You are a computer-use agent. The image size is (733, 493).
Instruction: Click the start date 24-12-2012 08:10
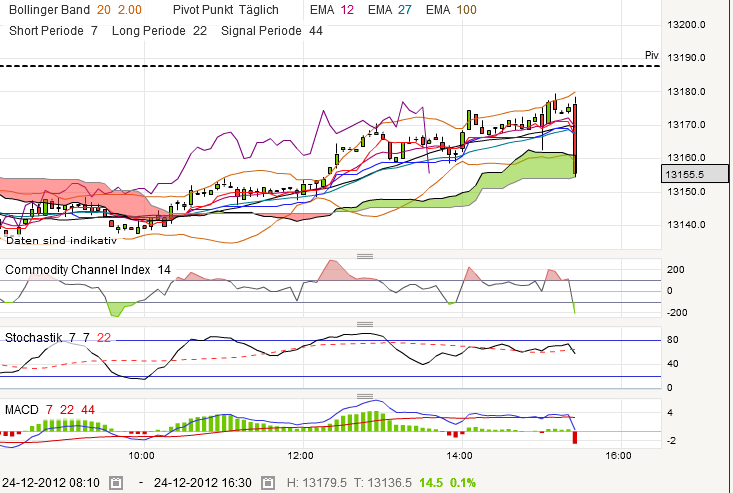point(50,483)
